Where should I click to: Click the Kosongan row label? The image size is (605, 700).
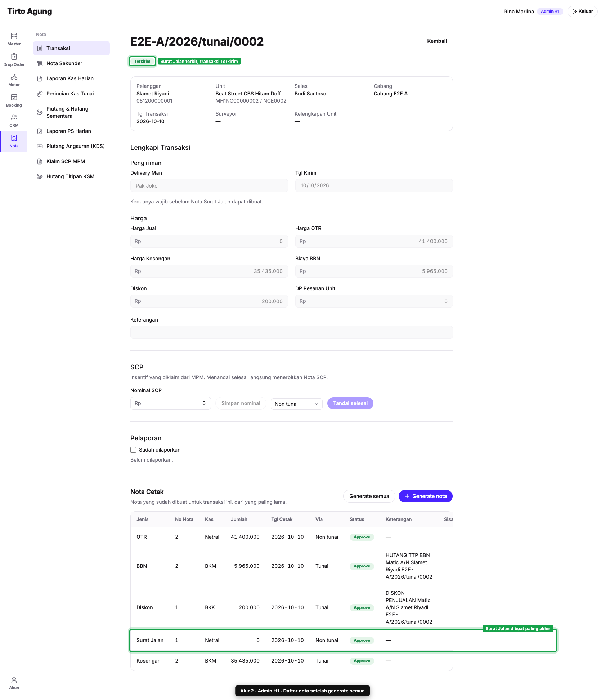click(x=148, y=661)
